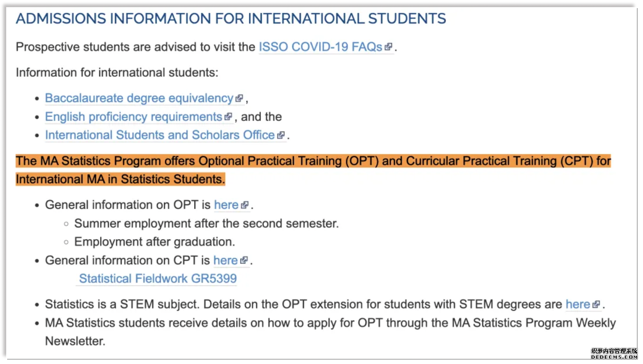Click external-link icon after Scholars Office
The width and height of the screenshot is (643, 364).
coord(280,135)
